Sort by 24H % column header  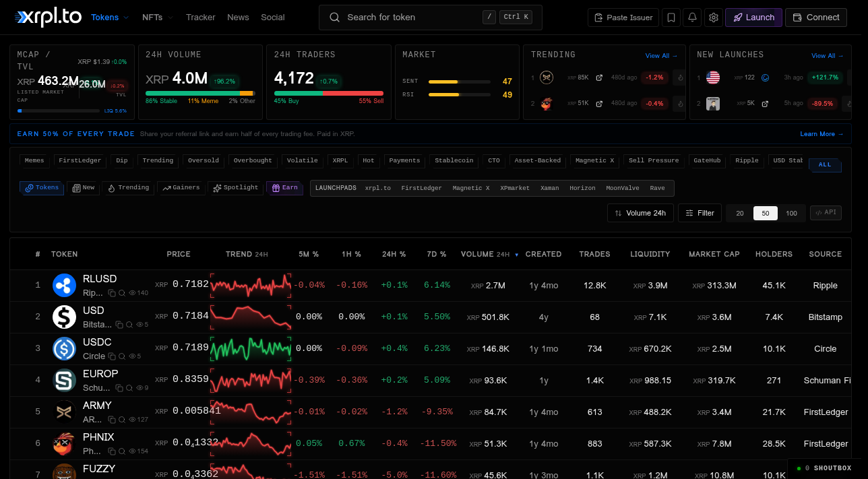(x=394, y=254)
